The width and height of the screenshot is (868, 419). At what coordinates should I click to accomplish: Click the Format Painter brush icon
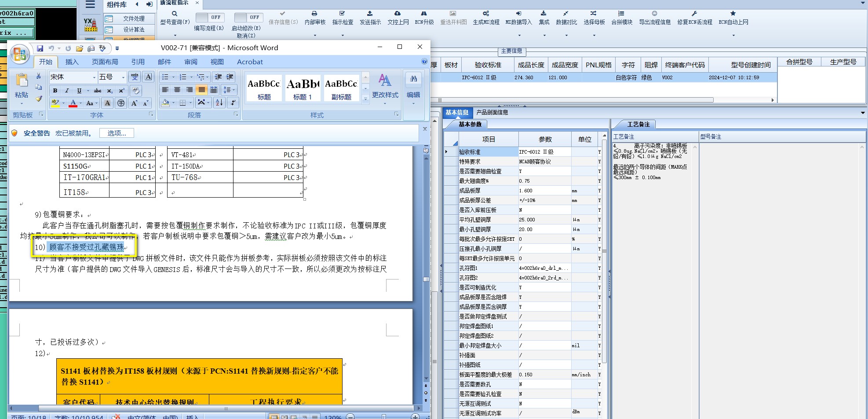[x=39, y=99]
